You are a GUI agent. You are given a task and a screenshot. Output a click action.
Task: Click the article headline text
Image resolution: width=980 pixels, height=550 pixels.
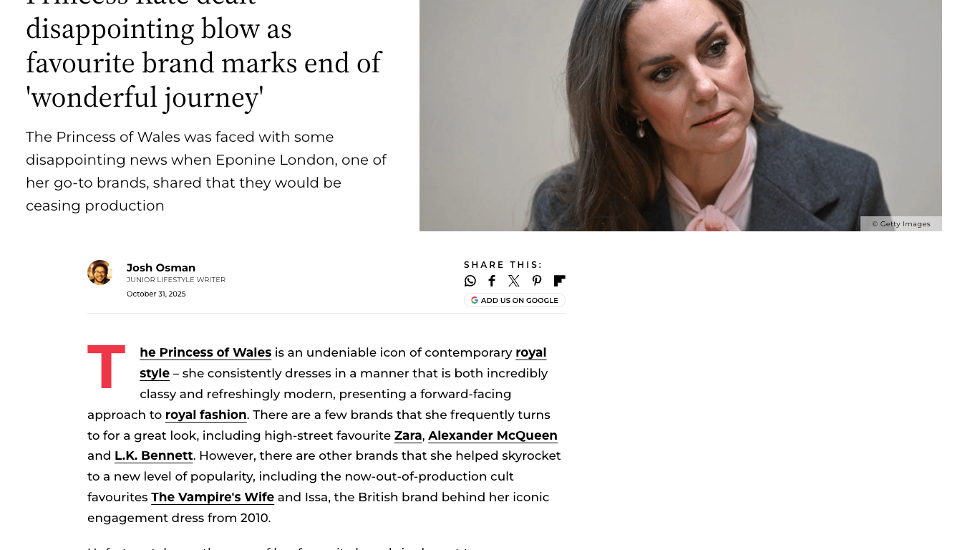coord(204,54)
